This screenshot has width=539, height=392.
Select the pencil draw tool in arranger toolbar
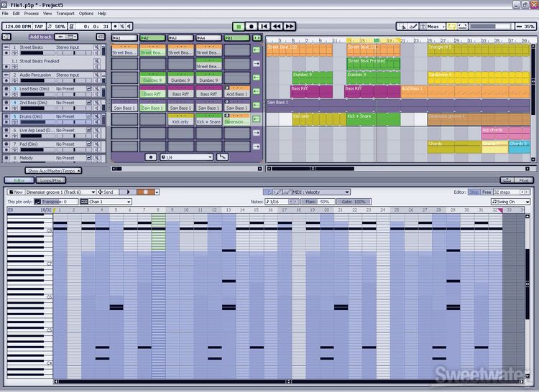[415, 26]
